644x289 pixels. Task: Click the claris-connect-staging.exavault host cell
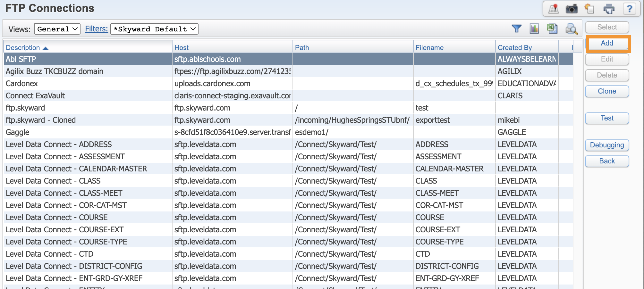233,95
